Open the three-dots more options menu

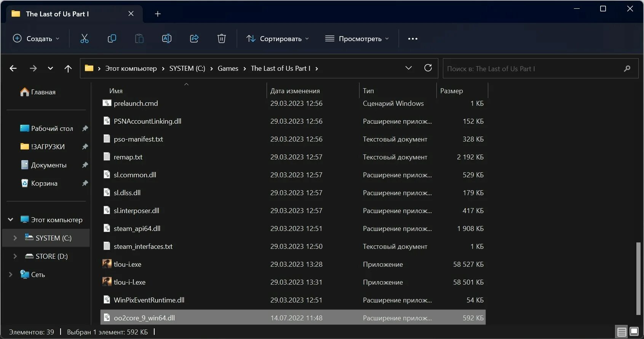click(x=413, y=38)
